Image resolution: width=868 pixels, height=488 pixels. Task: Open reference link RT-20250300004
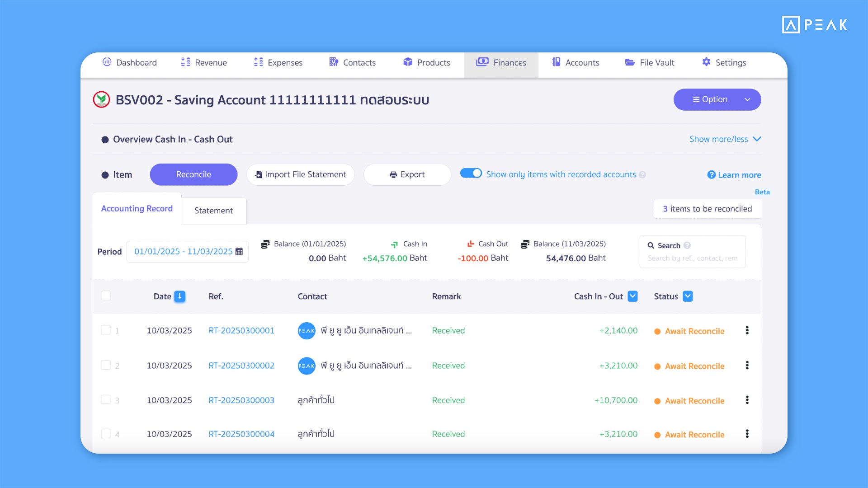(x=241, y=434)
